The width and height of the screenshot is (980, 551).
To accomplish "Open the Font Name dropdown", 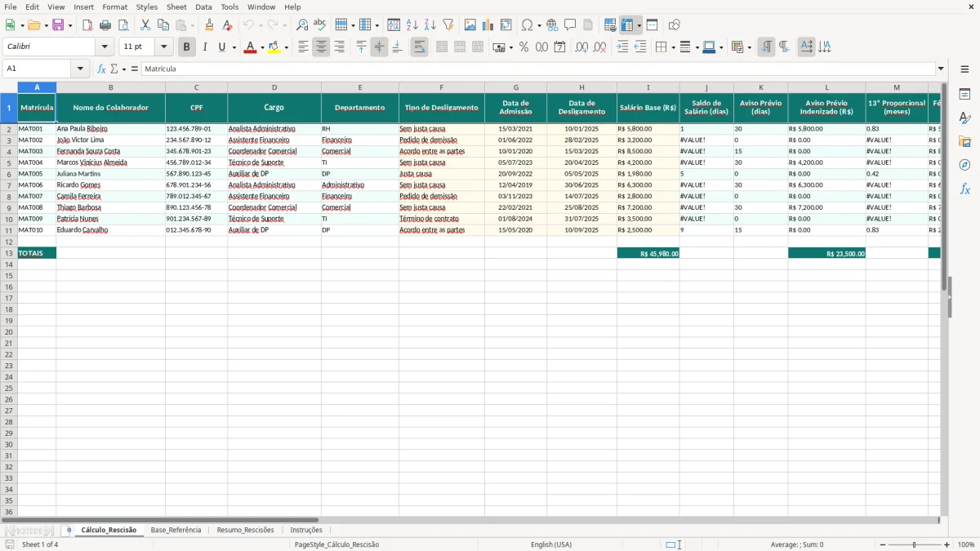I will (x=105, y=47).
